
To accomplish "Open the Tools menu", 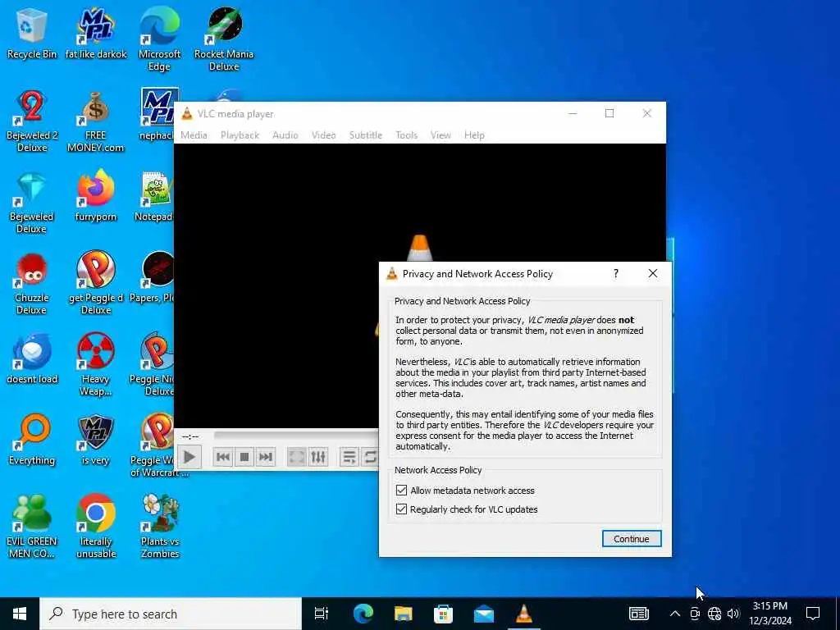I will click(x=407, y=135).
